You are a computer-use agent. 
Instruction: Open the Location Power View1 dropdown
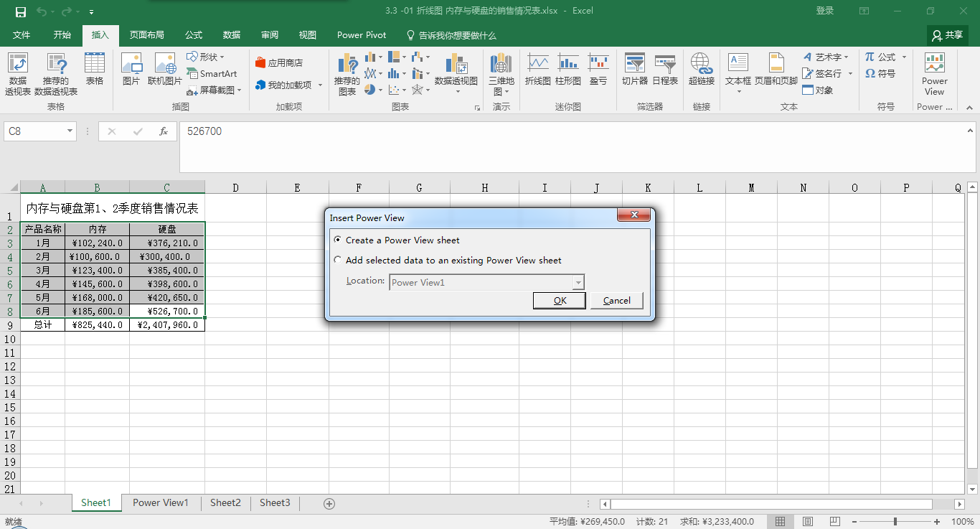pyautogui.click(x=578, y=282)
